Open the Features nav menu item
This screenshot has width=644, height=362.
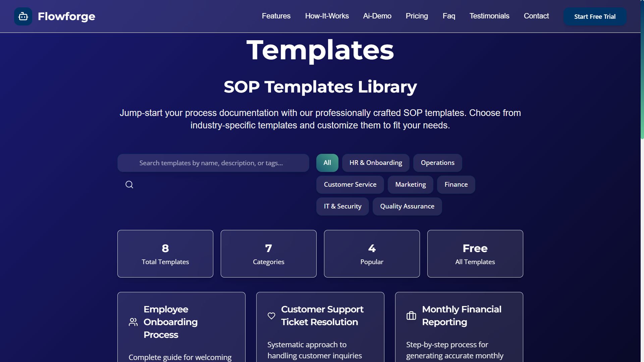click(x=276, y=16)
